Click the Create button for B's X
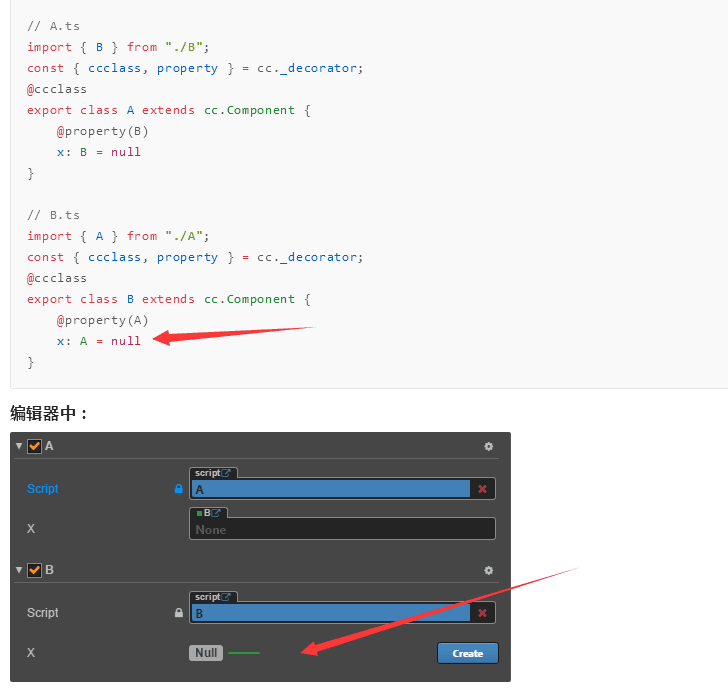The width and height of the screenshot is (728, 691). (468, 653)
